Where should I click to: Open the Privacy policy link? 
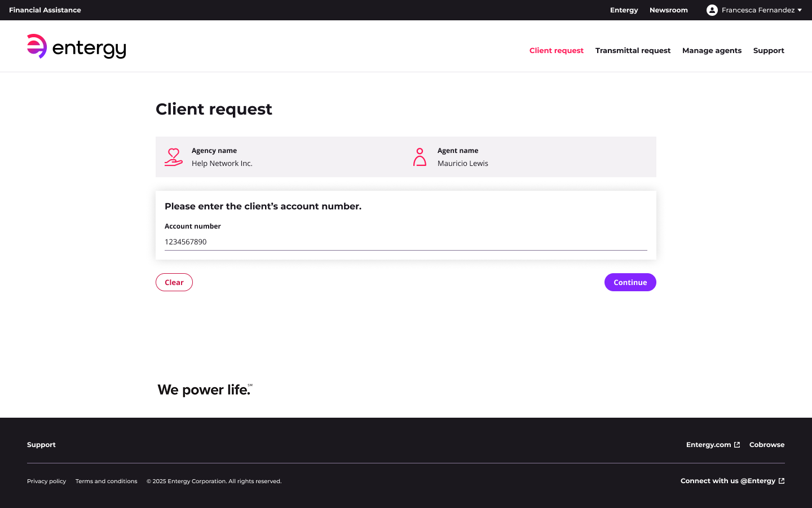46,481
